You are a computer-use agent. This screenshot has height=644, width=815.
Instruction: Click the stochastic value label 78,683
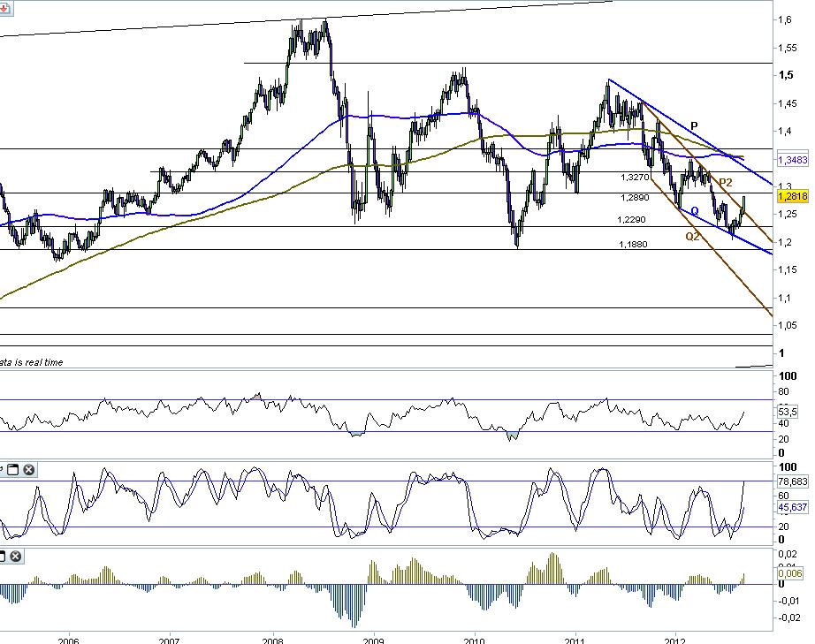tap(793, 481)
